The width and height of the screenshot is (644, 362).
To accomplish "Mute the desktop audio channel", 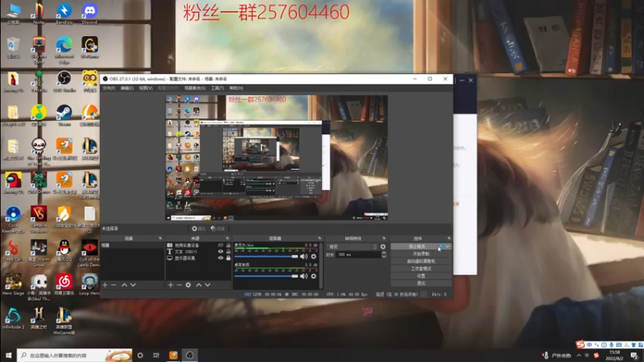I will click(303, 276).
